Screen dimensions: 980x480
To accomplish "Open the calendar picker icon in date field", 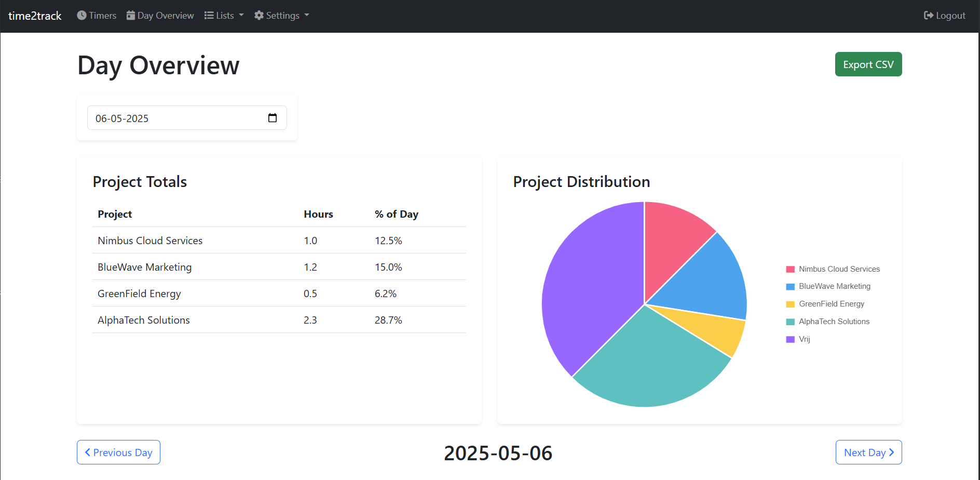I will pos(273,118).
